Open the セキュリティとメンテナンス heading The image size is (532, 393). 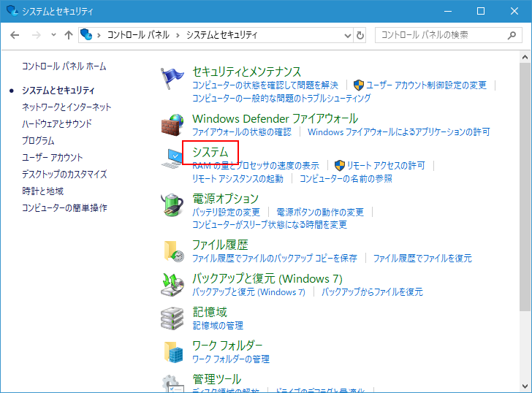pos(247,72)
